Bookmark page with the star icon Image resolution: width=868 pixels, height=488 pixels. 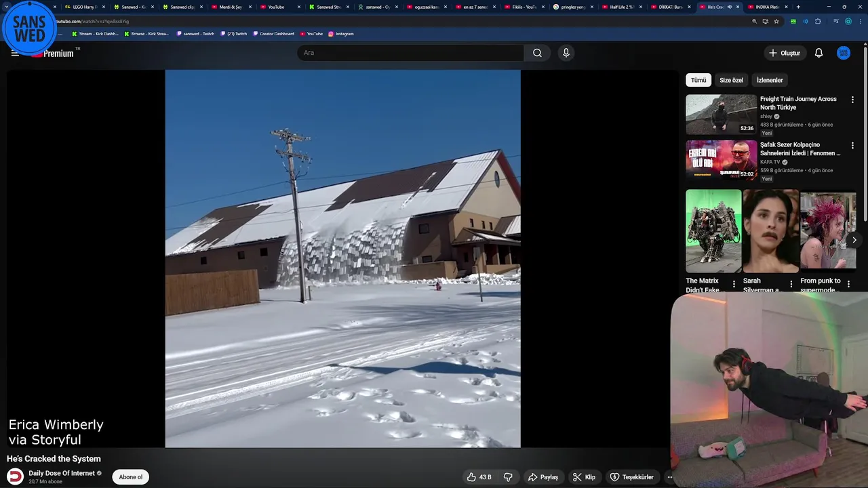(x=776, y=21)
